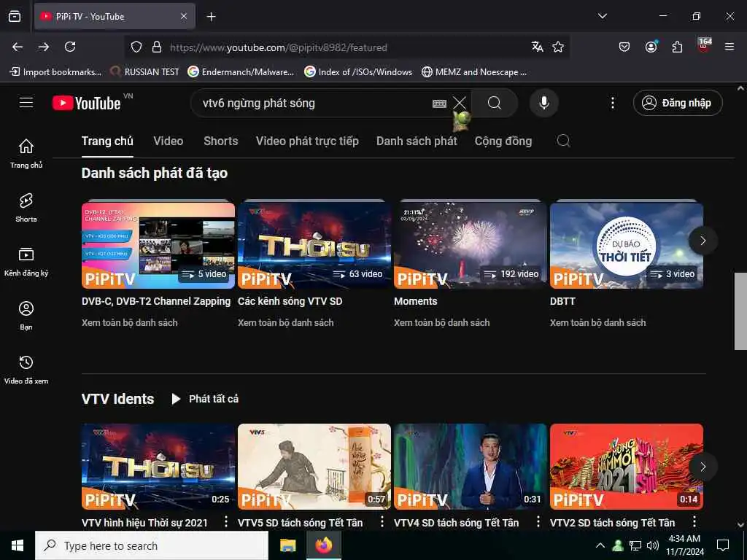Image resolution: width=747 pixels, height=560 pixels.
Task: Open Video phát trực tiếp tab
Action: [x=307, y=141]
